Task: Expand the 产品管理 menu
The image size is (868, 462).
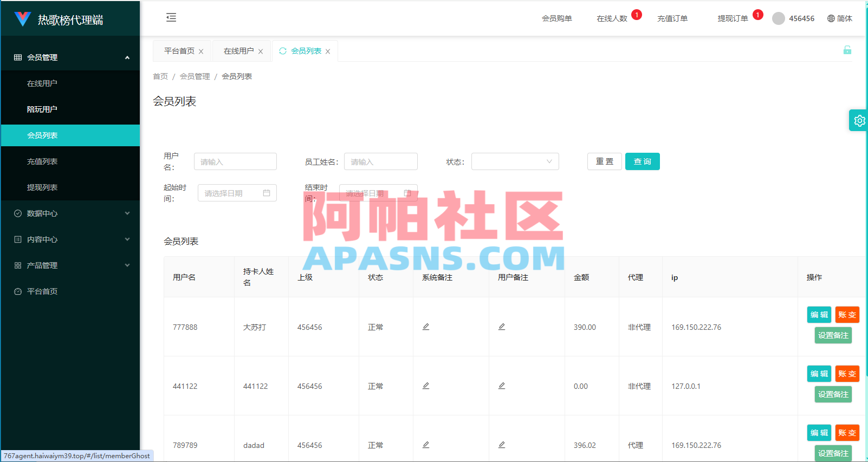Action: click(x=70, y=265)
